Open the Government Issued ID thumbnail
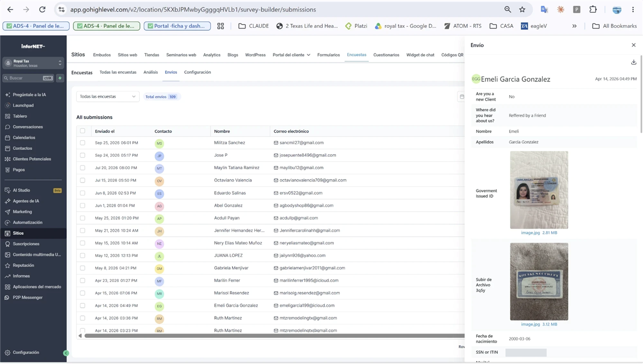Image resolution: width=643 pixels, height=364 pixels. point(539,190)
